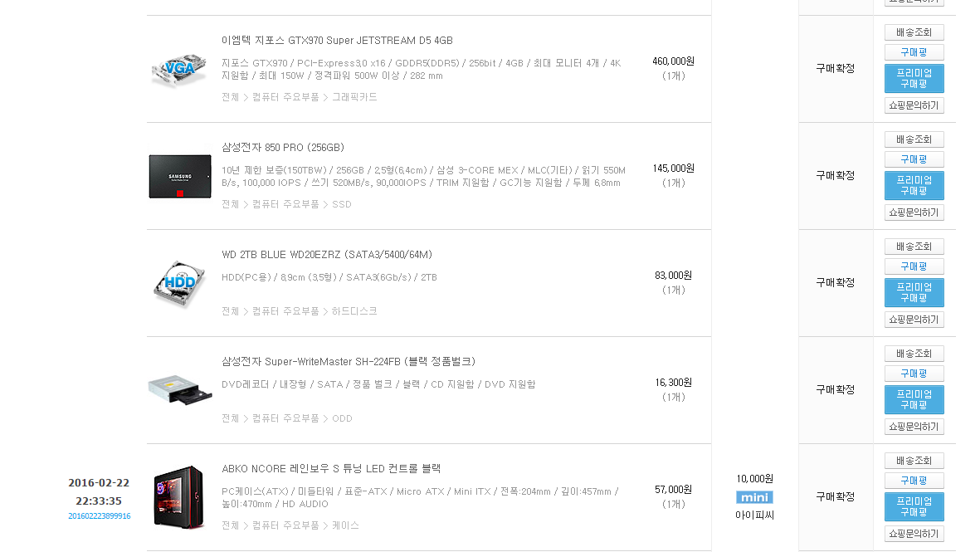Click the Samsung DVD writer drive image
The height and width of the screenshot is (552, 980).
coord(180,390)
